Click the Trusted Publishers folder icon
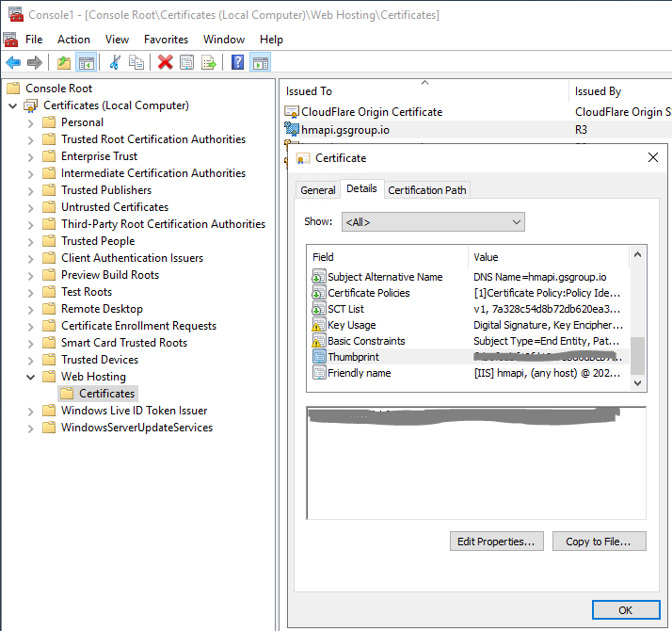 (49, 190)
